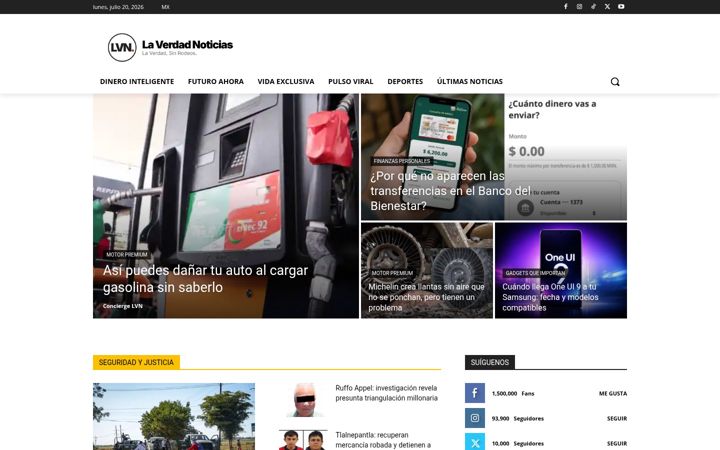Open the Facebook icon in top bar
Image resolution: width=720 pixels, height=450 pixels.
pos(566,6)
